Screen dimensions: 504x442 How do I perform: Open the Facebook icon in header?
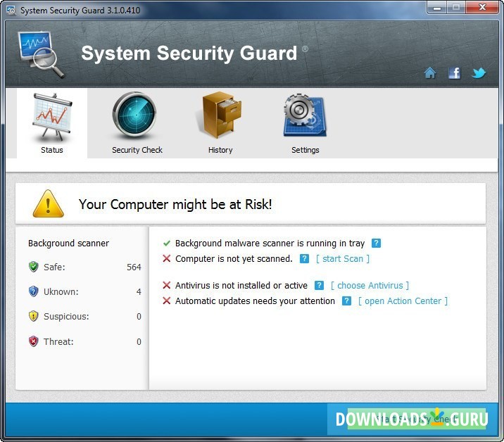point(454,73)
